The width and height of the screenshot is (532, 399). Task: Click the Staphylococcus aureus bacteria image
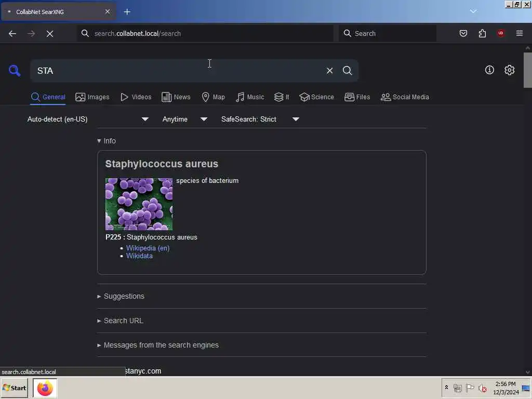139,204
